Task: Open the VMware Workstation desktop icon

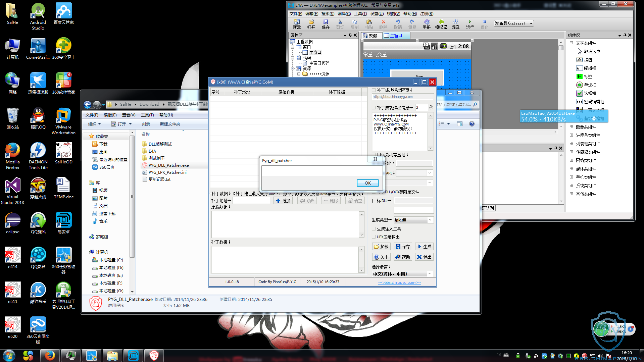Action: 63,121
